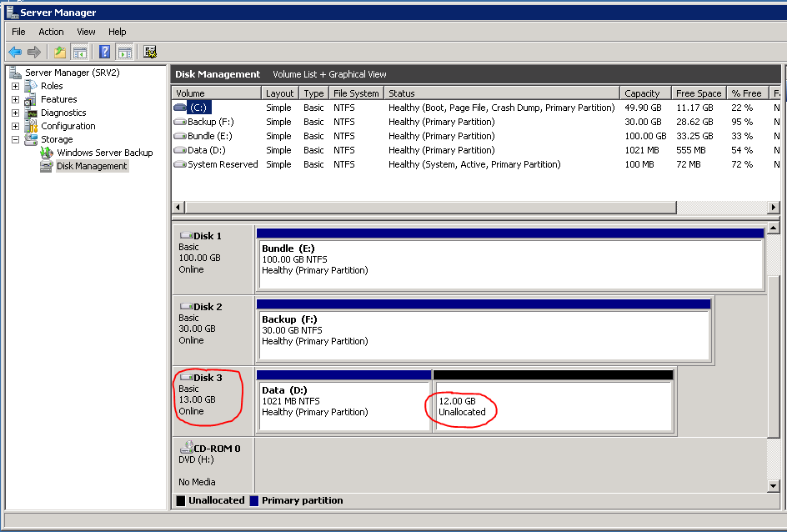Sort by the Capacity column header
This screenshot has height=532, width=787.
coord(646,93)
